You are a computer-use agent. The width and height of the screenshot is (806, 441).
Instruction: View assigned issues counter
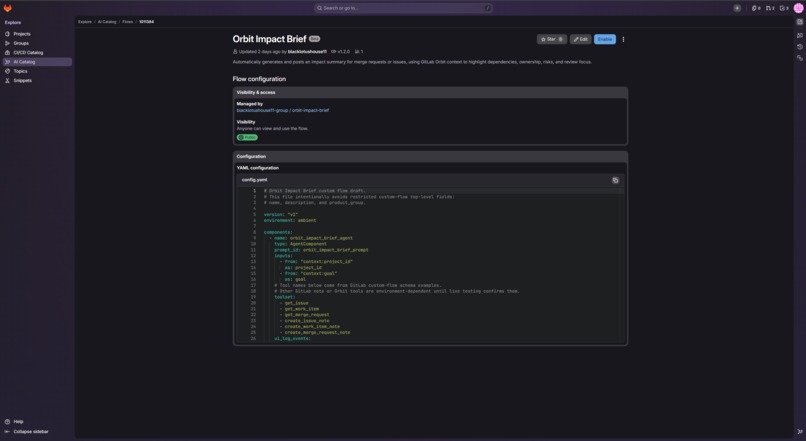[756, 8]
